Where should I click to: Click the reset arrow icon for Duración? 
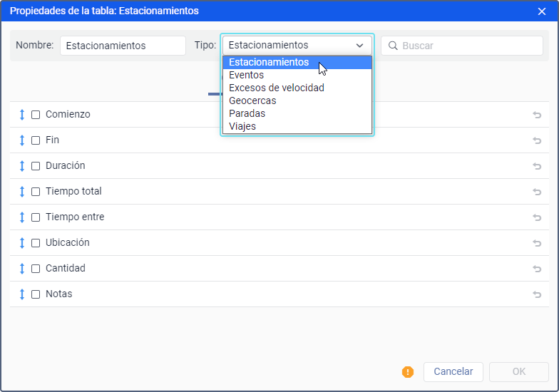coord(537,166)
